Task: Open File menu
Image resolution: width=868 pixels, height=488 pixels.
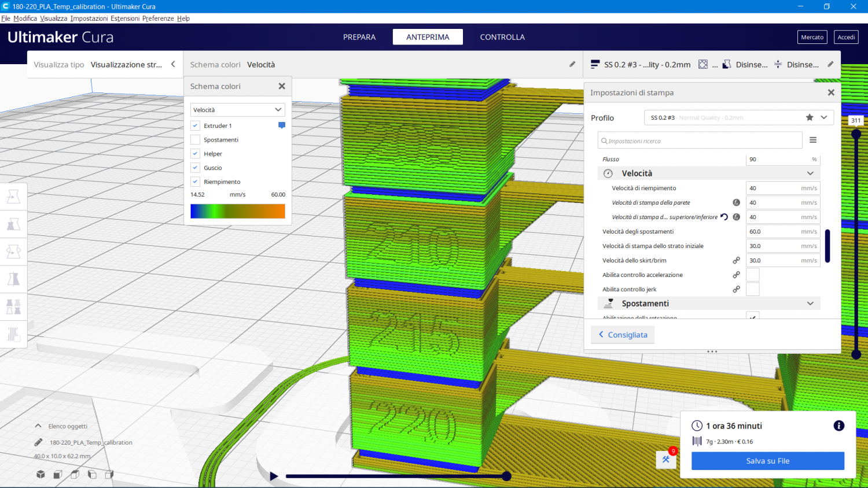Action: (x=6, y=19)
